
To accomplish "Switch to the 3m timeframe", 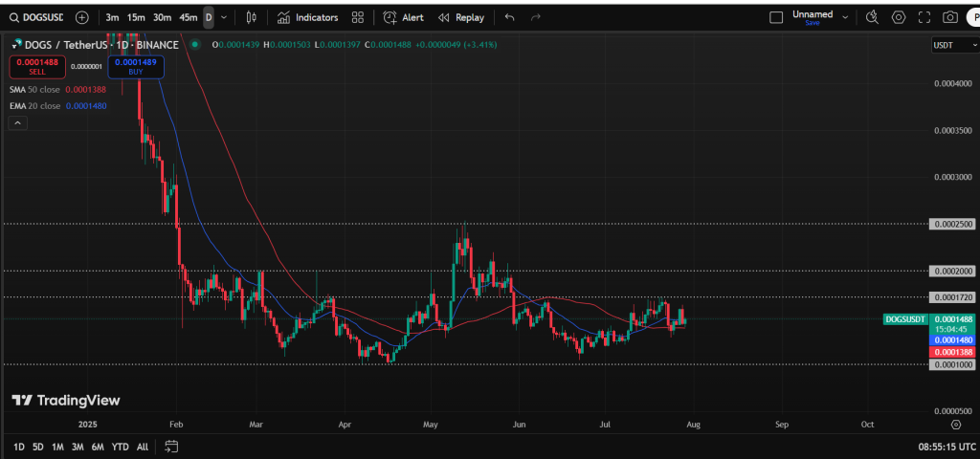I will pyautogui.click(x=113, y=17).
